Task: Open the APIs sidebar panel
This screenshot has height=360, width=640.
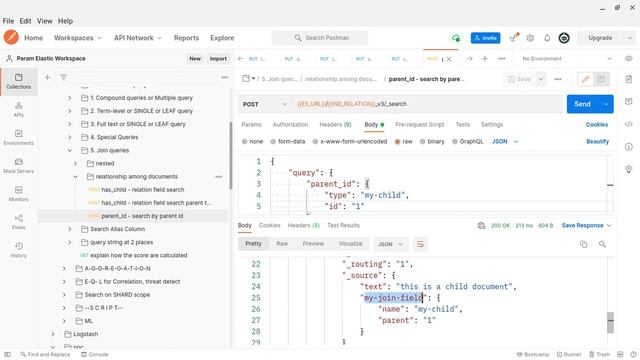Action: point(18,109)
